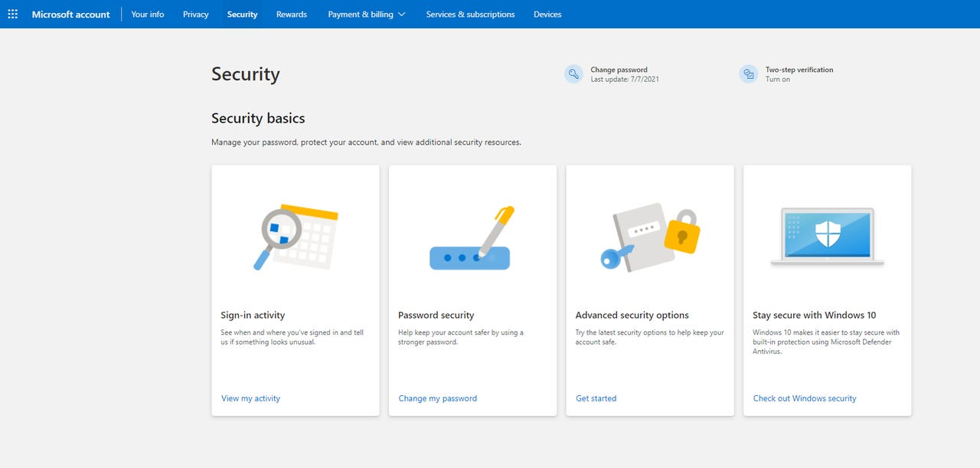980x468 pixels.
Task: Click the Two-step verification shield icon
Action: (x=748, y=74)
